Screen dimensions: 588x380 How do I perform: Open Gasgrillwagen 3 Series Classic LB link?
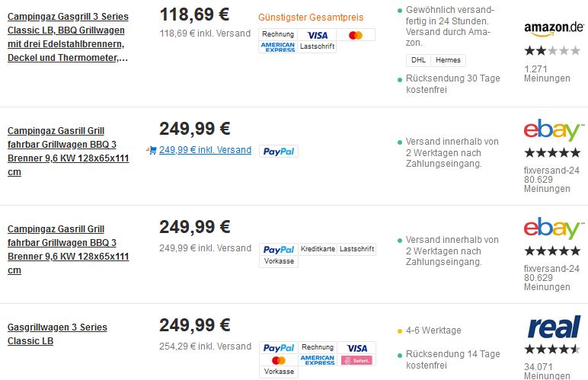57,334
